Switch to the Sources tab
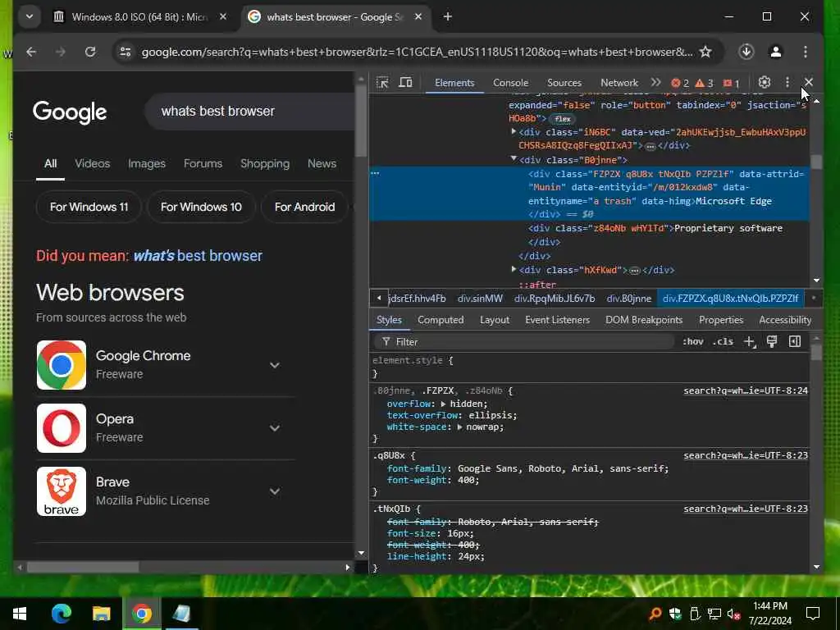The height and width of the screenshot is (630, 840). 564,83
